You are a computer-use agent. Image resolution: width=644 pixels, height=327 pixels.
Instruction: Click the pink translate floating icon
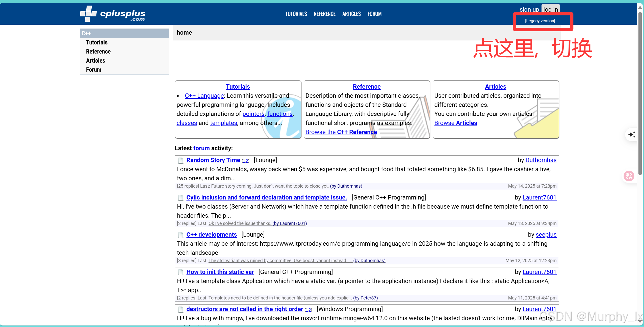[x=629, y=176]
